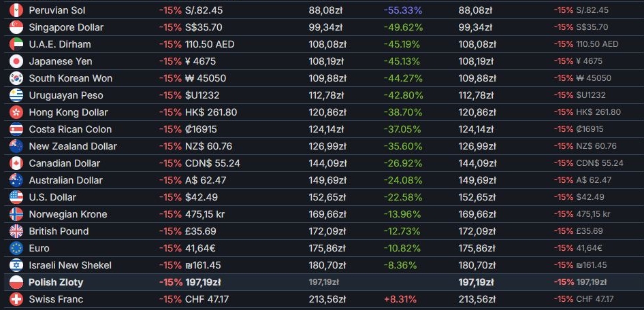Image resolution: width=644 pixels, height=310 pixels.
Task: Select the U.A.E. flag icon
Action: coord(17,44)
